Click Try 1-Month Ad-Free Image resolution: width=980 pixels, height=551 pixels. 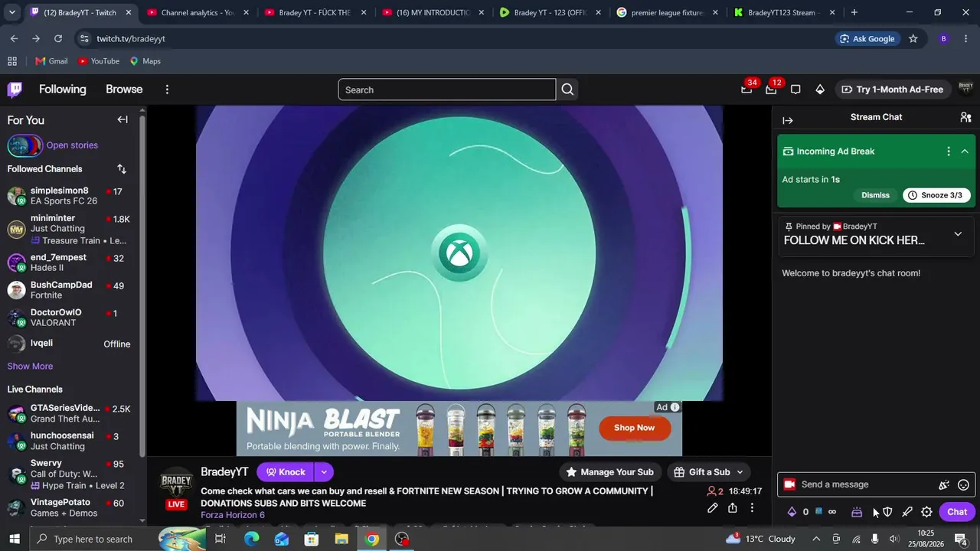[892, 90]
